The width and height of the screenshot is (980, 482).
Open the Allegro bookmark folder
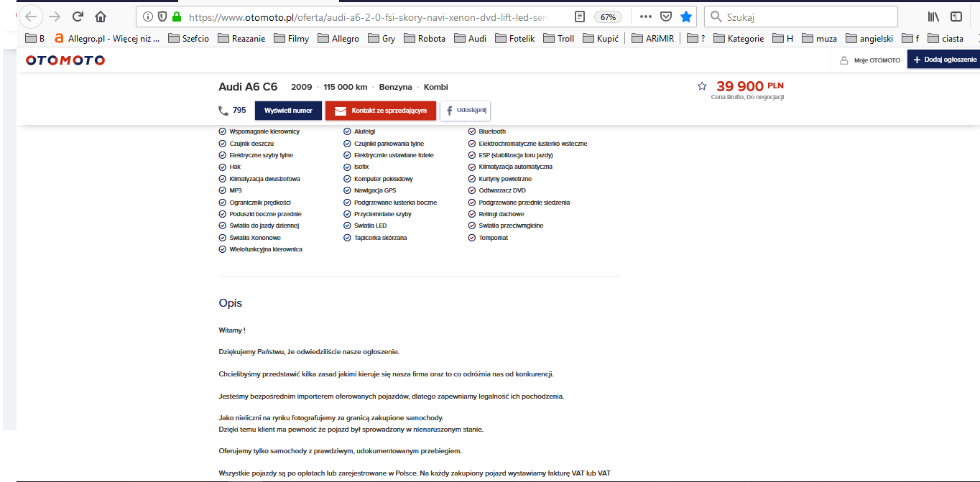[x=338, y=38]
